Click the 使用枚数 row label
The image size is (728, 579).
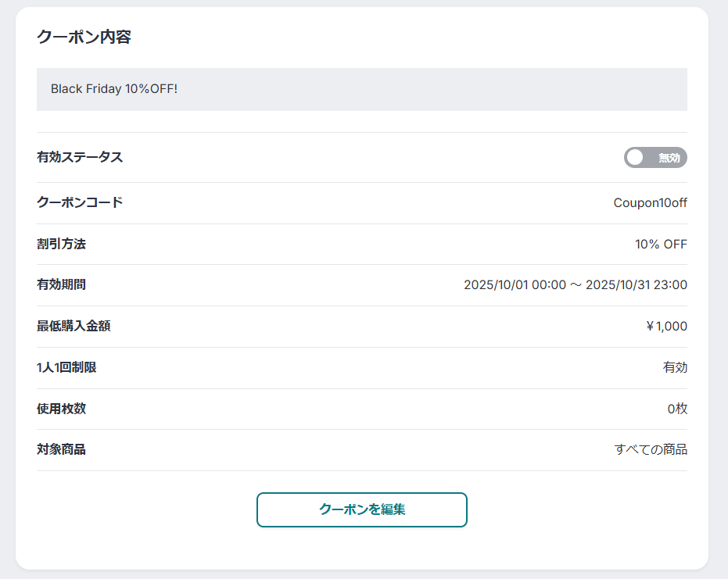click(x=62, y=409)
